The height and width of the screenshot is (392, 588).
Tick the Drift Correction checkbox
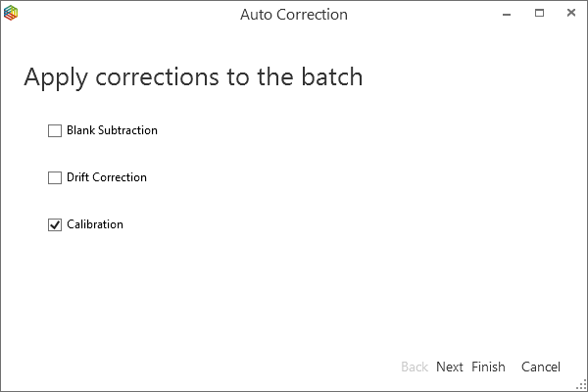coord(55,177)
